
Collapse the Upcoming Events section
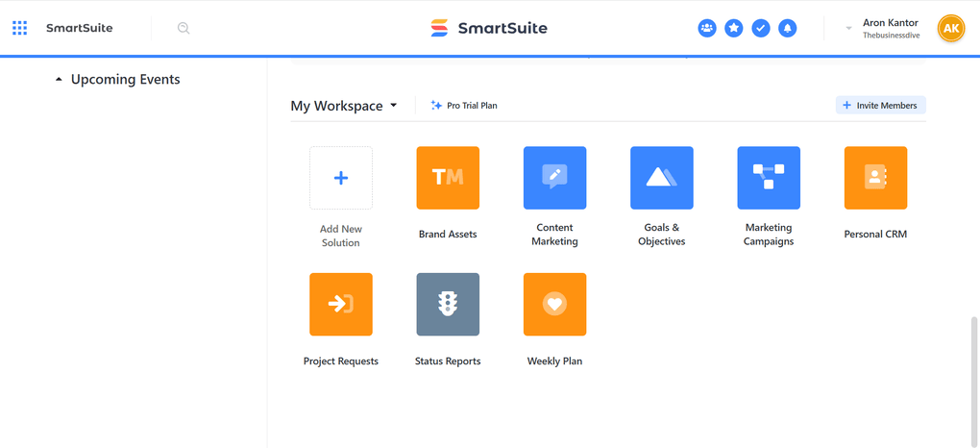point(59,80)
